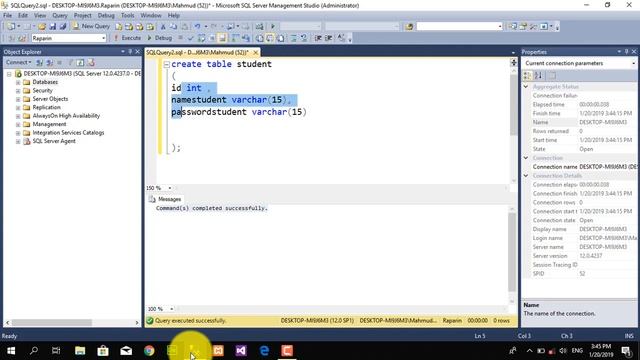Image resolution: width=640 pixels, height=360 pixels.
Task: Click the Copy icon in toolbar
Action: (x=173, y=26)
